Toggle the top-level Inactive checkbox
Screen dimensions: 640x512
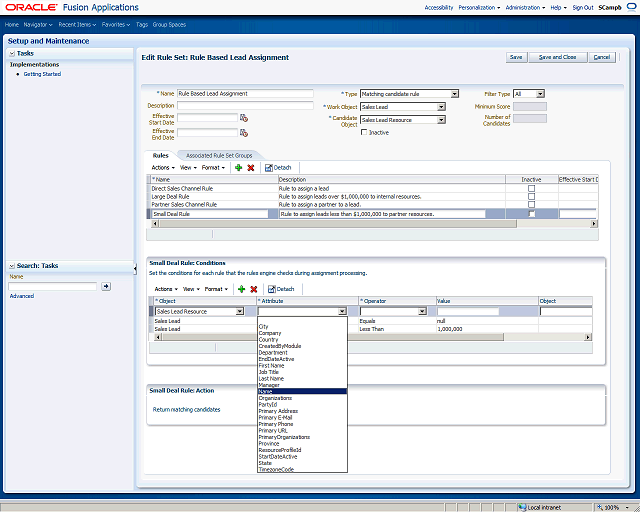(364, 132)
